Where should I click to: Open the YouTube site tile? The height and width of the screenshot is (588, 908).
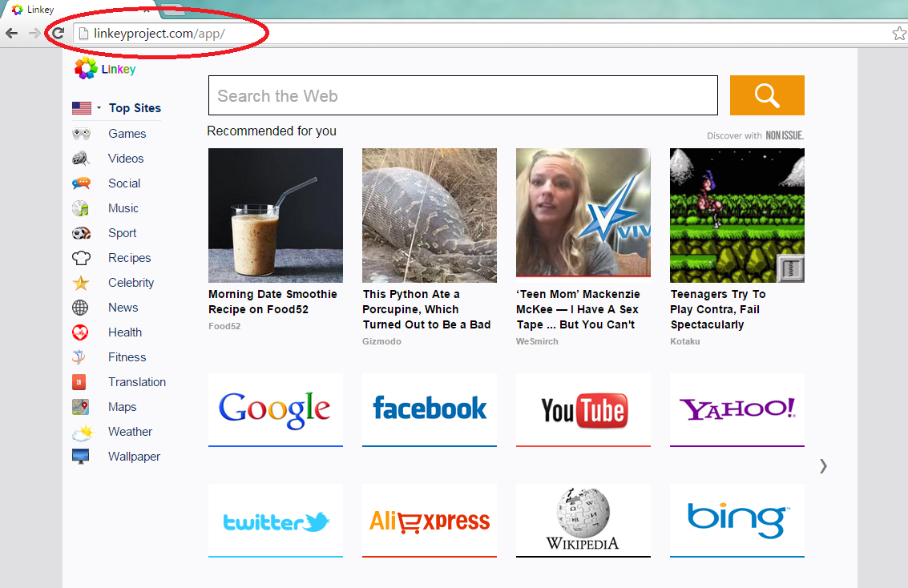click(583, 409)
